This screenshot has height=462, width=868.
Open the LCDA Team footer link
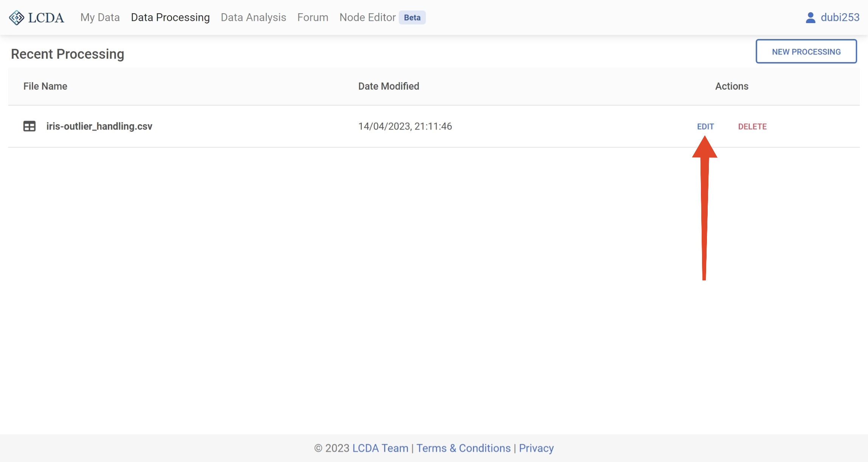pyautogui.click(x=380, y=448)
